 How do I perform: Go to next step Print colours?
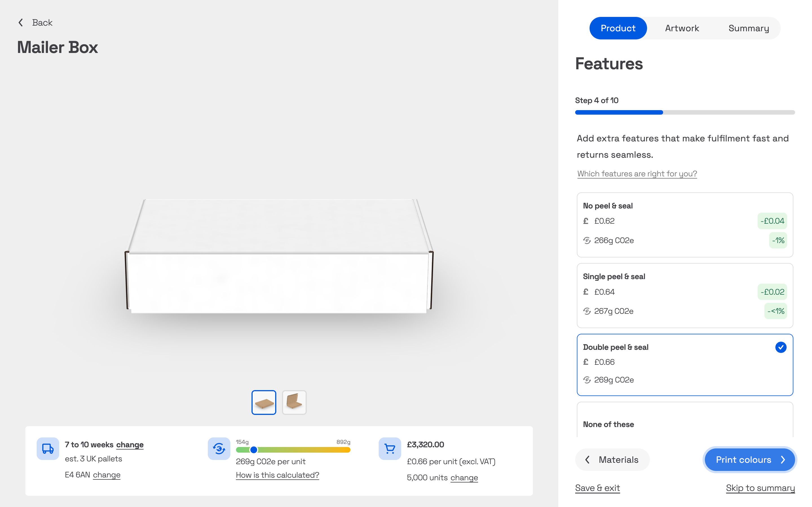click(x=749, y=459)
